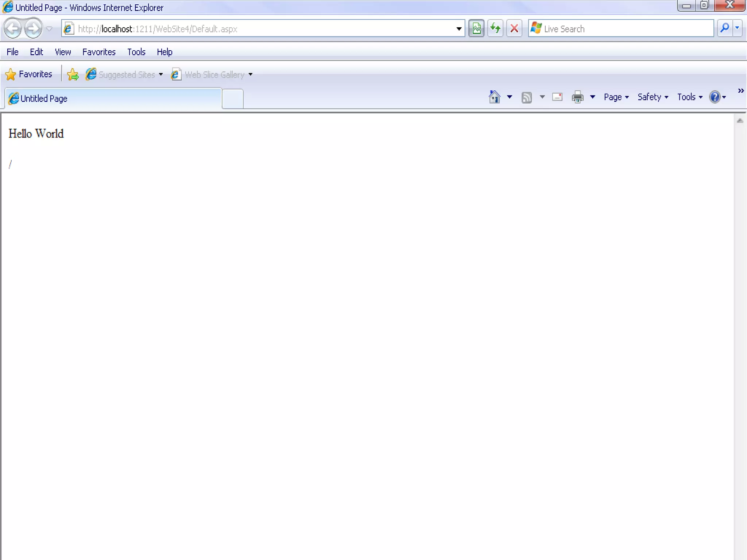Click the Compatibility View icon
The width and height of the screenshot is (747, 560).
pos(476,28)
